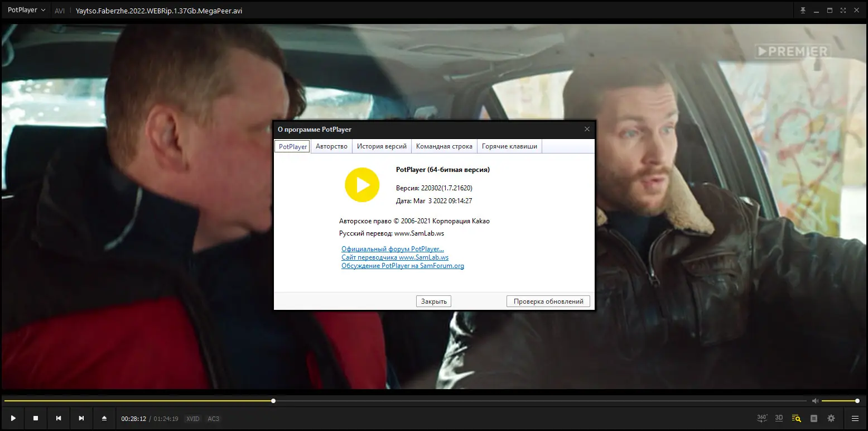Image resolution: width=868 pixels, height=431 pixels.
Task: Skip to the next file
Action: point(81,418)
